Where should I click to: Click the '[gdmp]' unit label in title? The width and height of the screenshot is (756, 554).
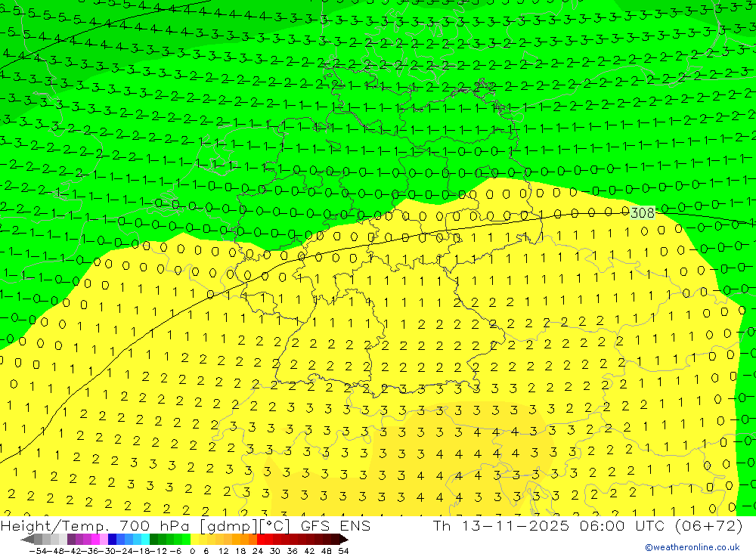(228, 525)
